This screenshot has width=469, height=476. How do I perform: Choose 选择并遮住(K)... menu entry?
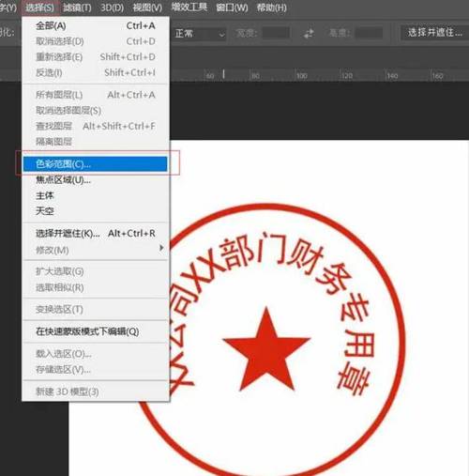pyautogui.click(x=96, y=234)
